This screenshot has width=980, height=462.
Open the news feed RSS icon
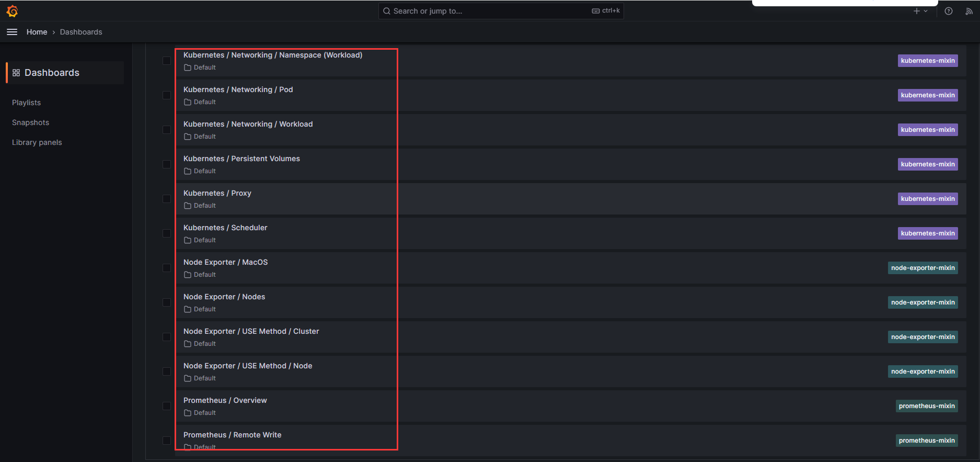[969, 11]
